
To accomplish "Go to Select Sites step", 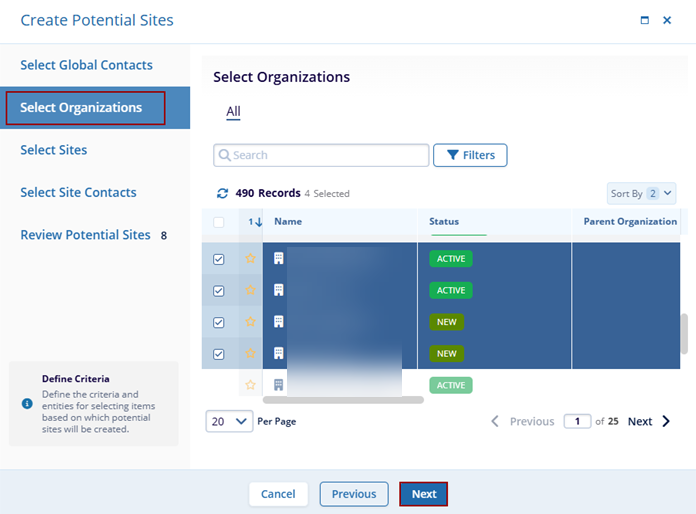I will point(54,150).
